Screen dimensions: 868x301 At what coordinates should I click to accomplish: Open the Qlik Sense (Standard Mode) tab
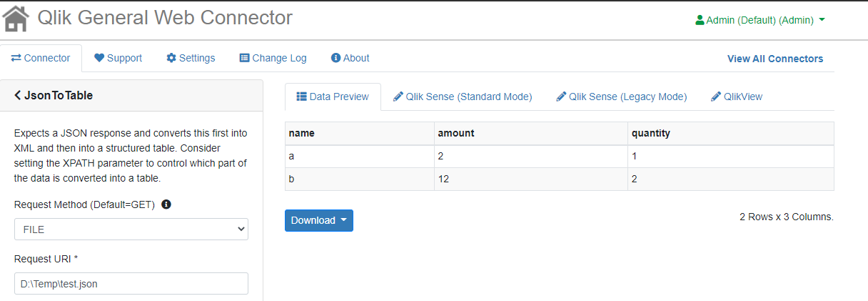463,97
